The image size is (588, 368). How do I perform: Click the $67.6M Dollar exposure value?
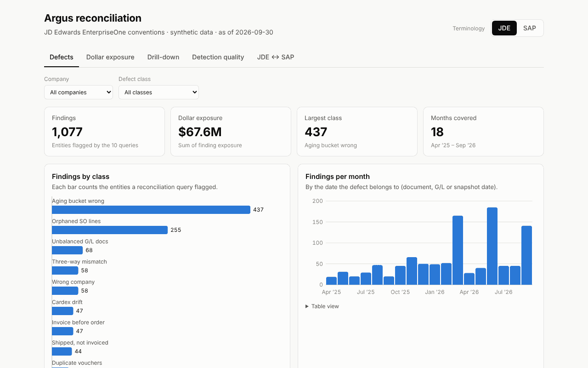coord(200,132)
